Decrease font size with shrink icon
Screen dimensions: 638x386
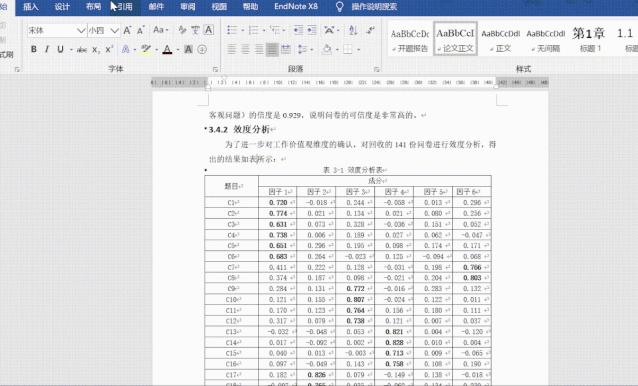(x=141, y=30)
